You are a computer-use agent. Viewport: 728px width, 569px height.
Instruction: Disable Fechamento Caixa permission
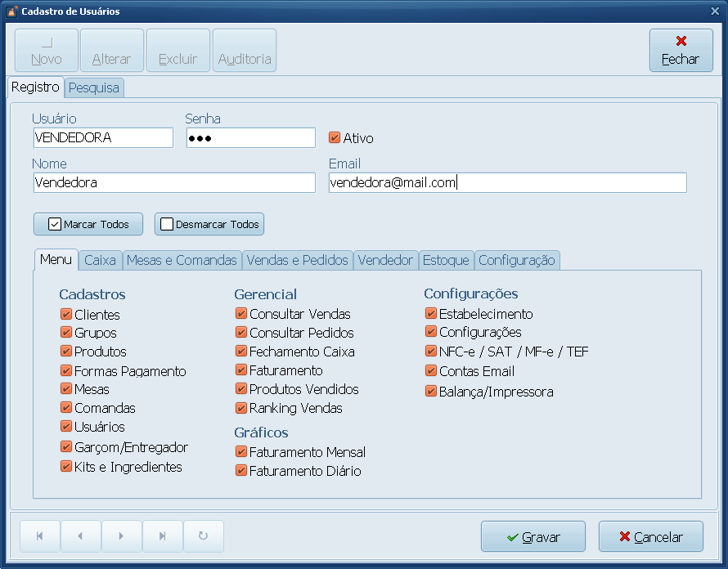pyautogui.click(x=241, y=352)
